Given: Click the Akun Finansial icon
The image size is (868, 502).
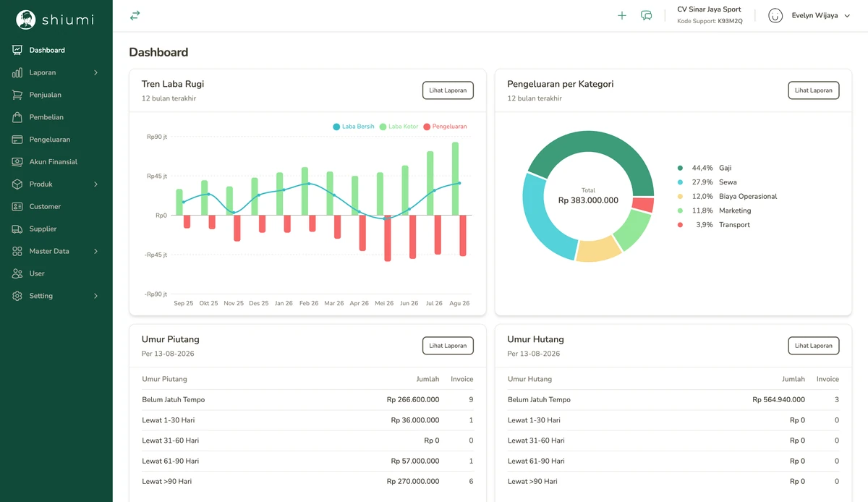Looking at the screenshot, I should tap(17, 162).
